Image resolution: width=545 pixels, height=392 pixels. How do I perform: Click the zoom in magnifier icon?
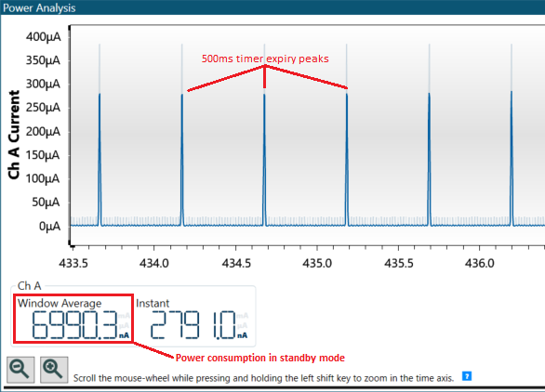[54, 370]
